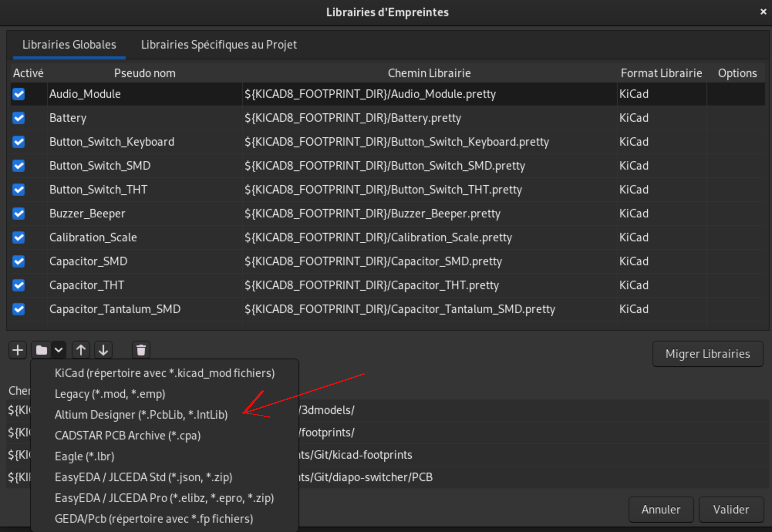Choose GEDA/Pcb (répertoire avec *.fp) entry
Screen dimensions: 772x532
pyautogui.click(x=165, y=519)
